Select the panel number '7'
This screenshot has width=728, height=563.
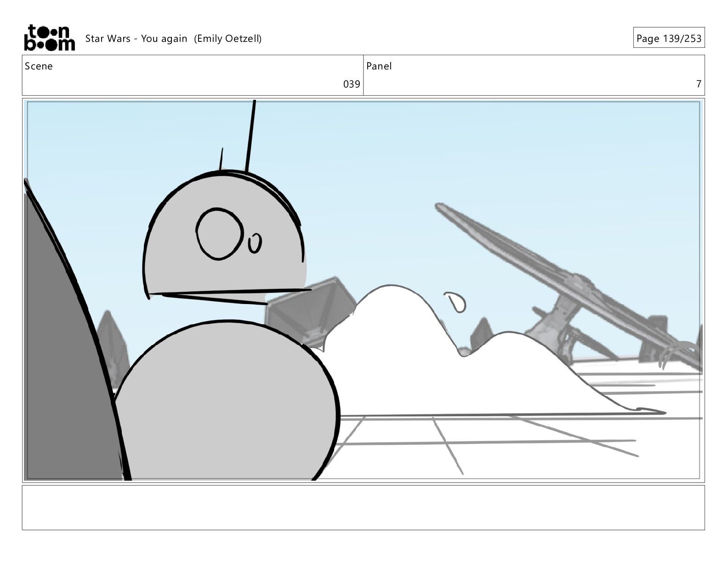[x=699, y=84]
